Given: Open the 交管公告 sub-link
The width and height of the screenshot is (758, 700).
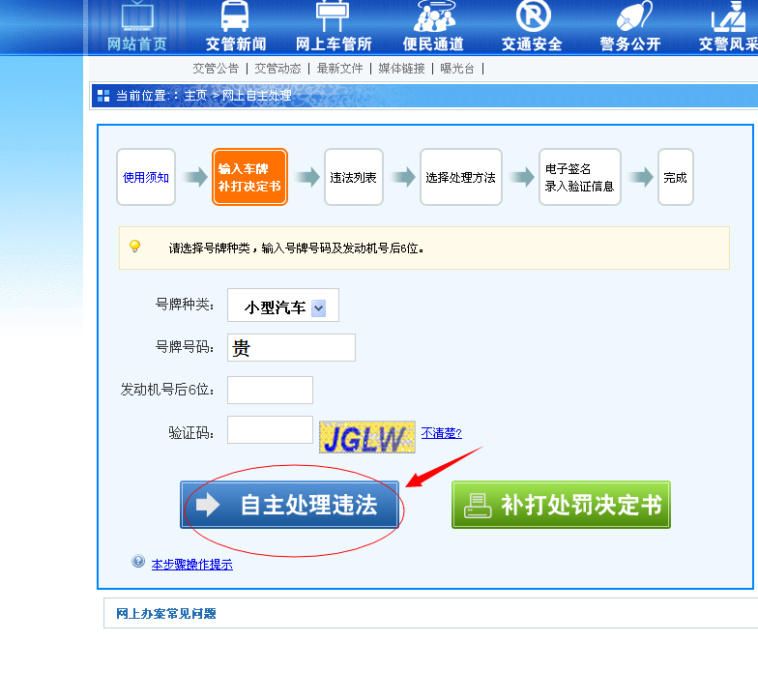Looking at the screenshot, I should pos(216,69).
